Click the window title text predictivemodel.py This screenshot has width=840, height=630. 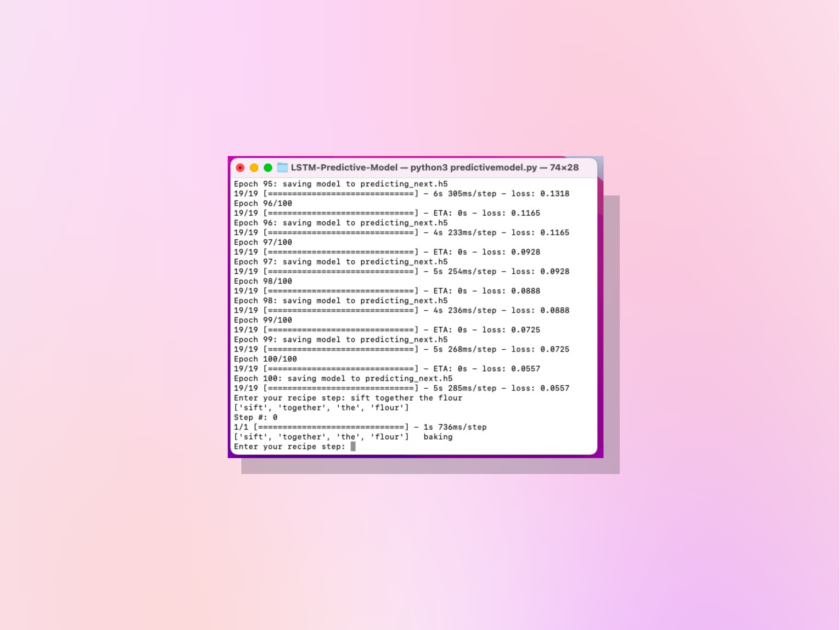pos(493,167)
